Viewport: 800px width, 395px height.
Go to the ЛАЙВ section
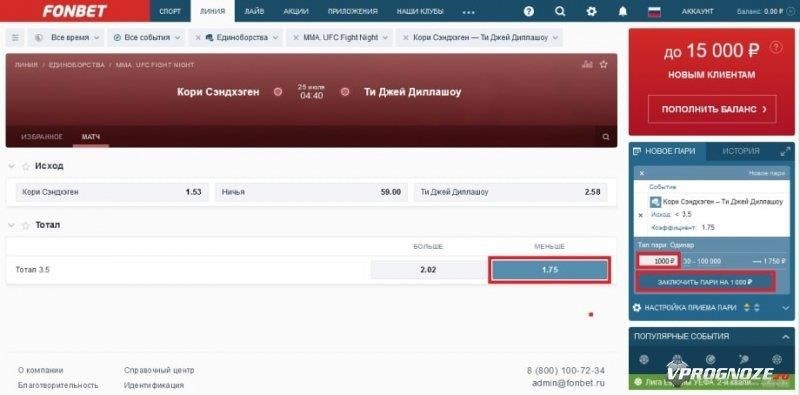tap(254, 11)
